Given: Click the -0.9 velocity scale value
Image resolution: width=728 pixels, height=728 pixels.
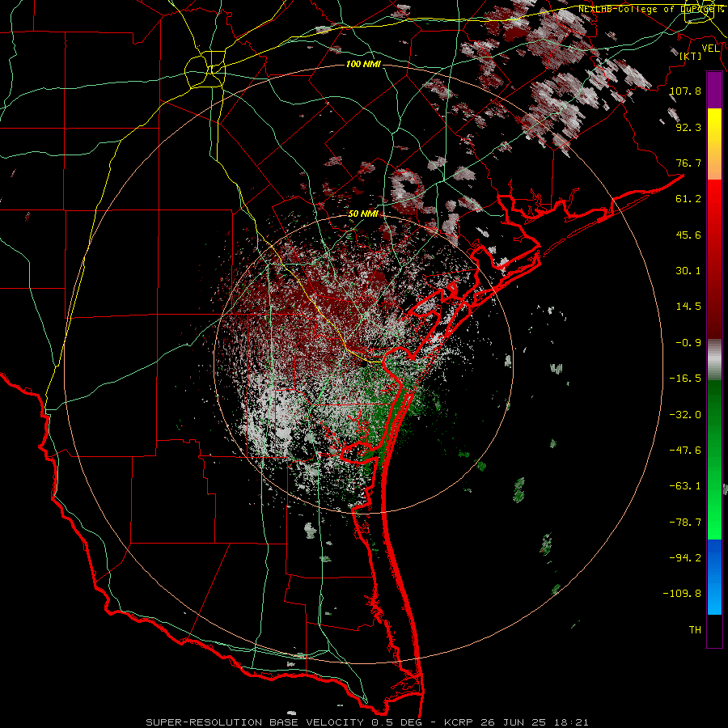Looking at the screenshot, I should [x=688, y=343].
